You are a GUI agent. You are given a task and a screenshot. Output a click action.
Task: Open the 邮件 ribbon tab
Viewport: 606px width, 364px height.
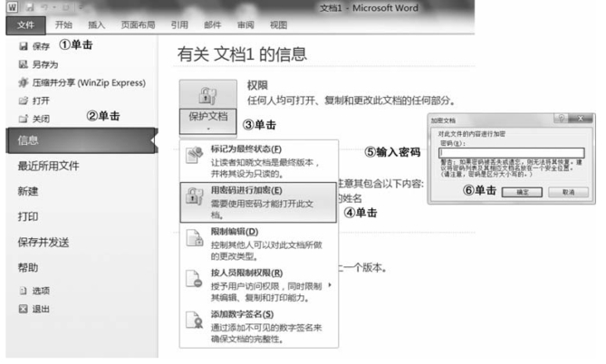coord(213,25)
